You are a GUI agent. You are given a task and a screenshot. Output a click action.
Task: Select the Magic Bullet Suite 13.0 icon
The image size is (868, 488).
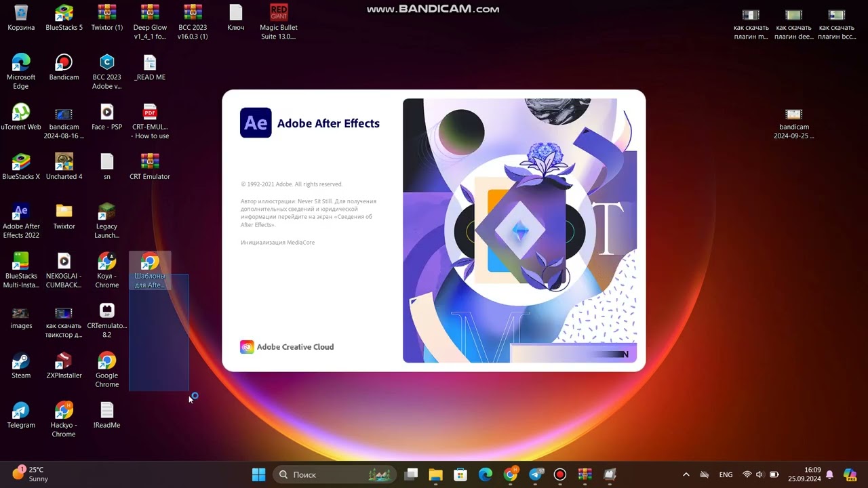pyautogui.click(x=279, y=22)
